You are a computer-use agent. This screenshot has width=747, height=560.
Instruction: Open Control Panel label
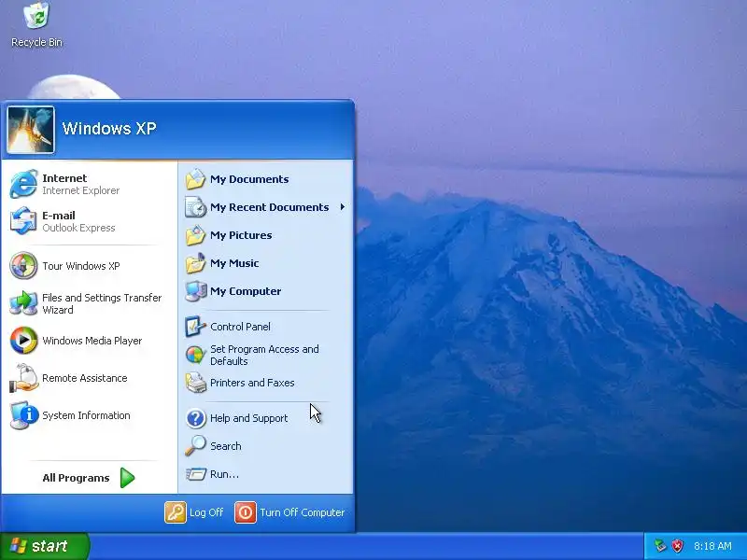point(240,327)
